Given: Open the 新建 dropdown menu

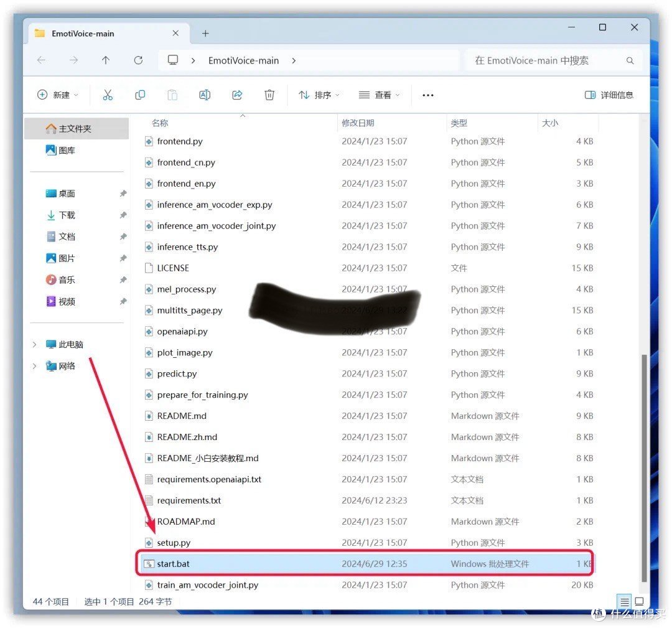Looking at the screenshot, I should [x=57, y=95].
